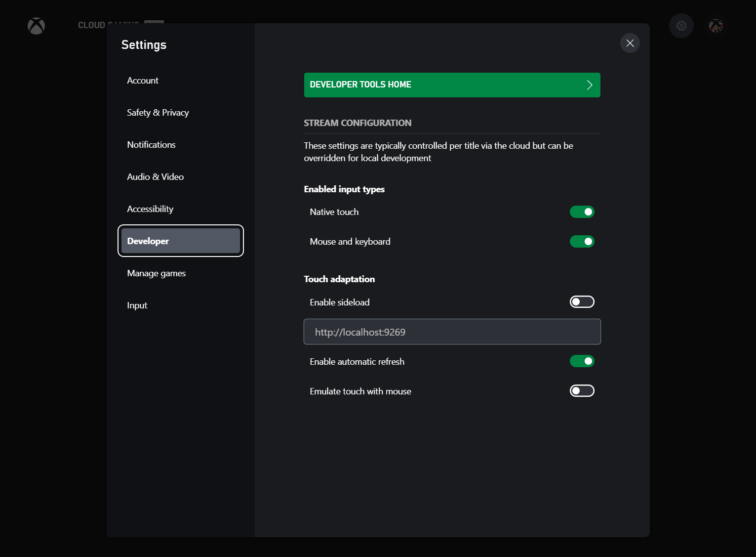Click the profile avatar icon
756x557 pixels.
(x=716, y=26)
